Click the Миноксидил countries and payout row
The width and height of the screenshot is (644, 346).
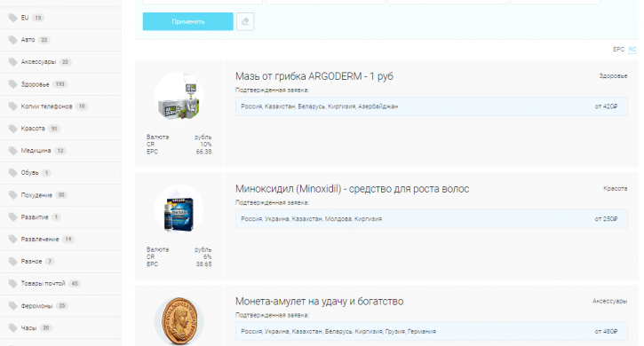pyautogui.click(x=431, y=219)
